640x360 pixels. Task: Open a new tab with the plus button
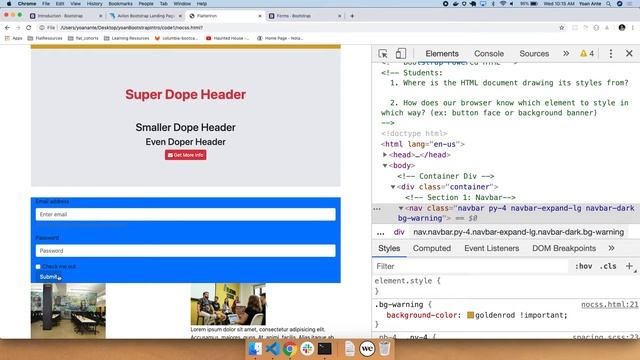click(x=352, y=16)
